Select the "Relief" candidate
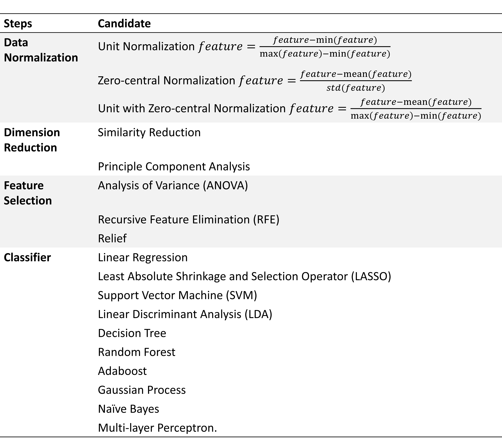The image size is (502, 448). [112, 238]
